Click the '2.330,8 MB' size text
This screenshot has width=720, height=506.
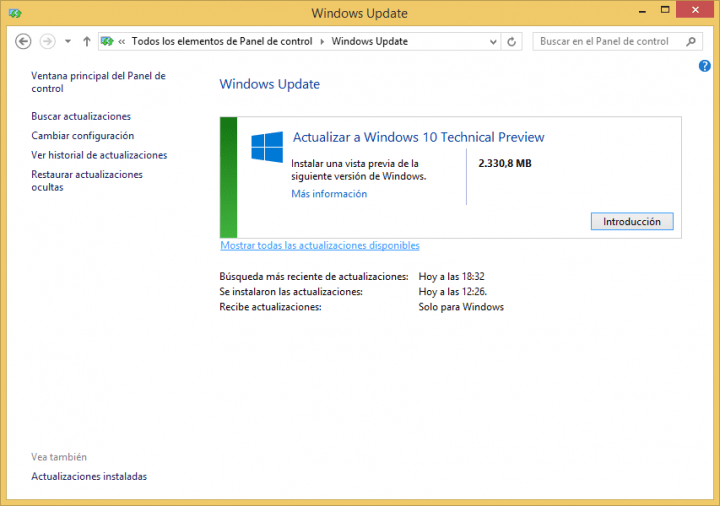[505, 163]
